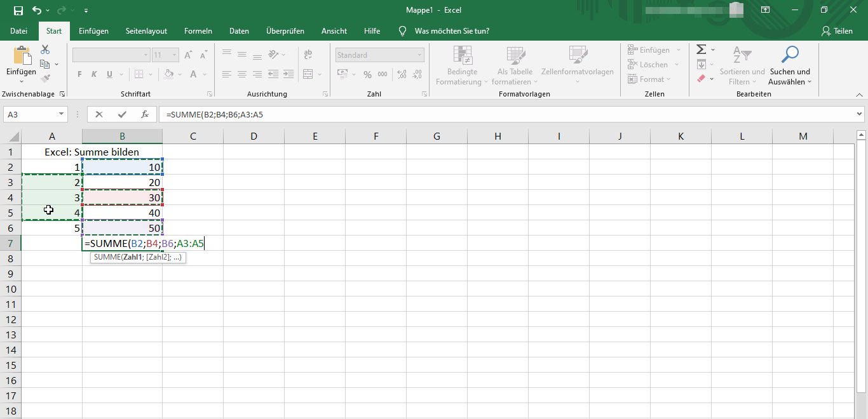This screenshot has width=868, height=419.
Task: Switch to the Seitenlayout tab
Action: click(x=146, y=31)
